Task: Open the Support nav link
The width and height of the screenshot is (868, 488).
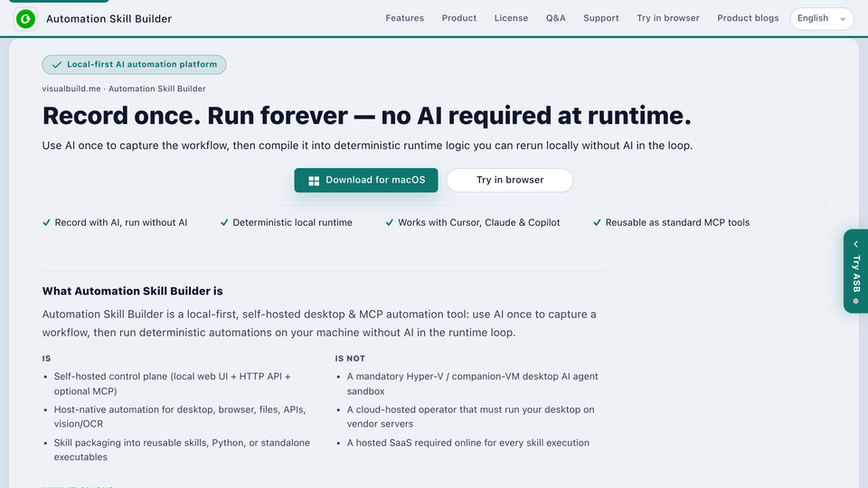Action: 600,18
